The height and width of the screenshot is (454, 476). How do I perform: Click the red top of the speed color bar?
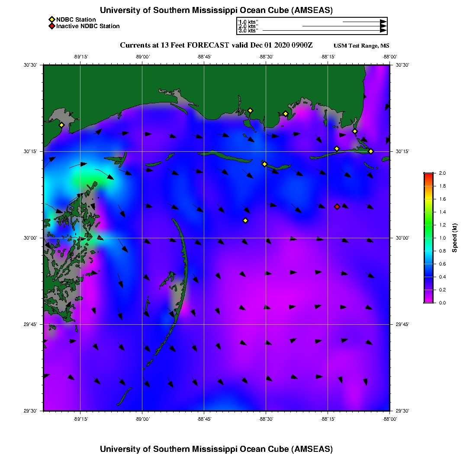428,175
